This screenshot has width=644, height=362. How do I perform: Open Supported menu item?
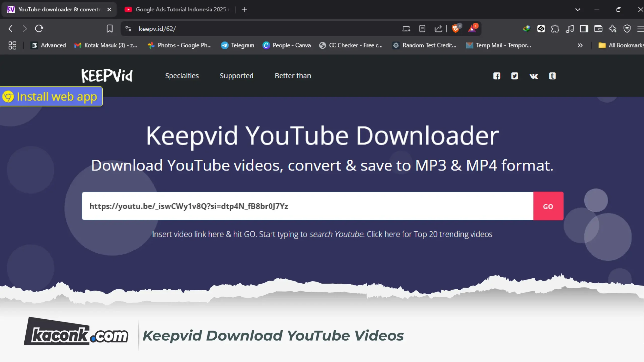click(236, 76)
